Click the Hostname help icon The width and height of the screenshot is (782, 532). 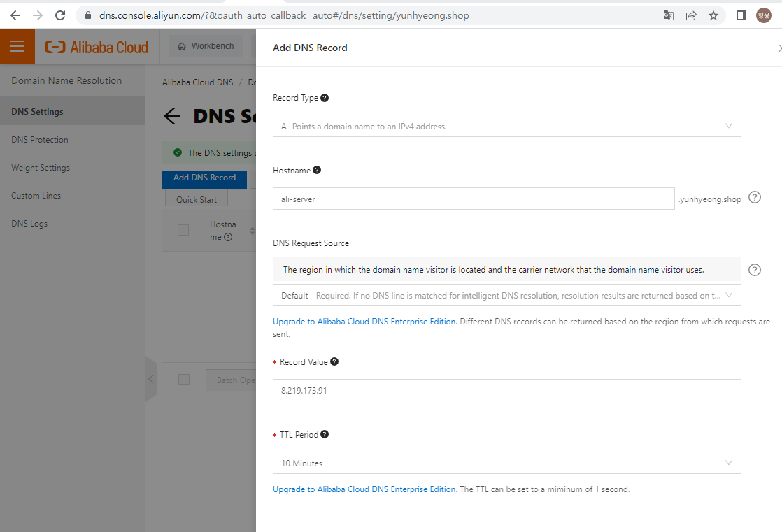317,170
